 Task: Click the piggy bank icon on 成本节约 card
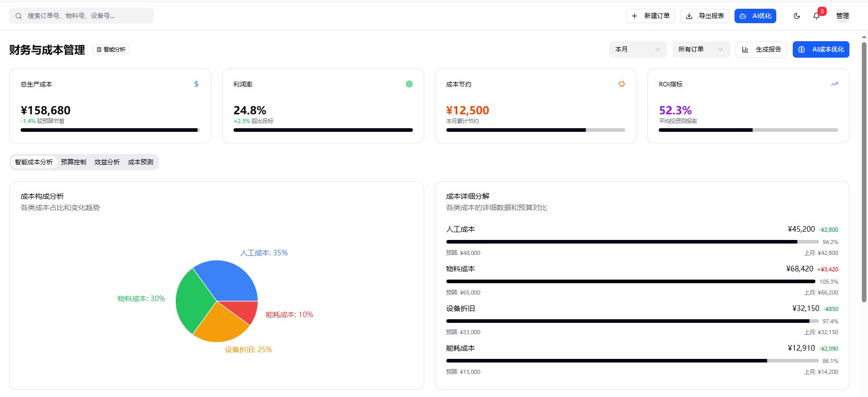coord(622,84)
